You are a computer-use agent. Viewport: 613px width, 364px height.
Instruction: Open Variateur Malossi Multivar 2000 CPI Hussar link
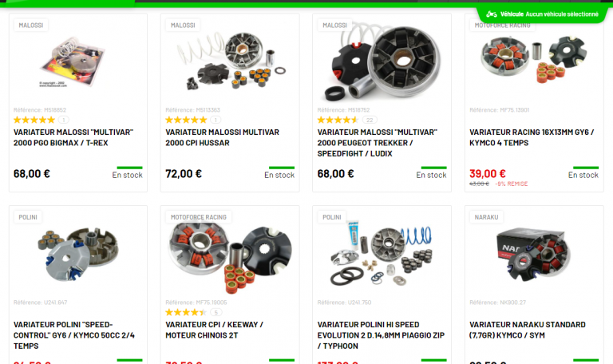pyautogui.click(x=222, y=137)
